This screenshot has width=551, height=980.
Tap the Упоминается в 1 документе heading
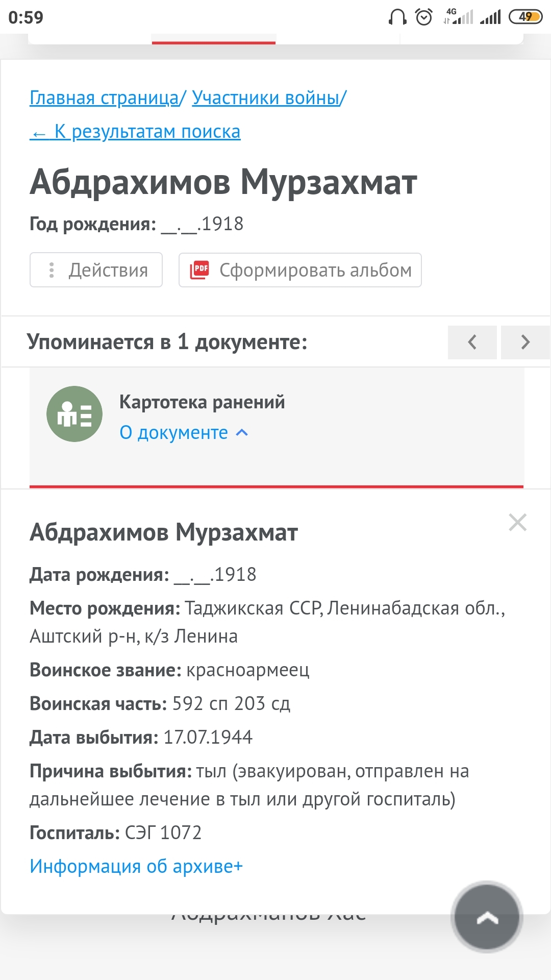pos(167,342)
